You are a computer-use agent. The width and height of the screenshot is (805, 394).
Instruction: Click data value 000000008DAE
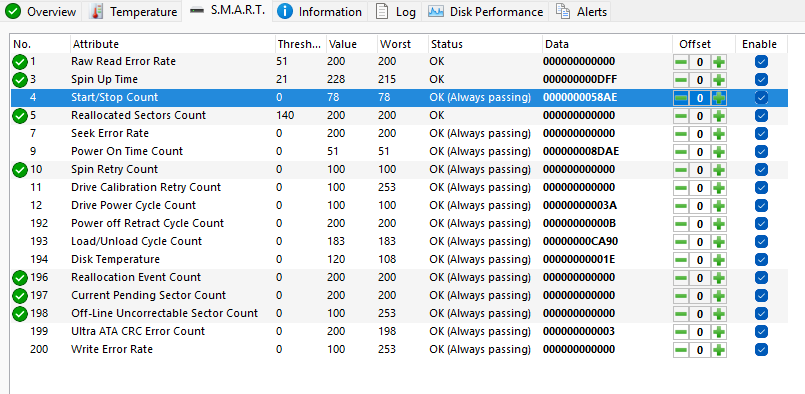[581, 152]
